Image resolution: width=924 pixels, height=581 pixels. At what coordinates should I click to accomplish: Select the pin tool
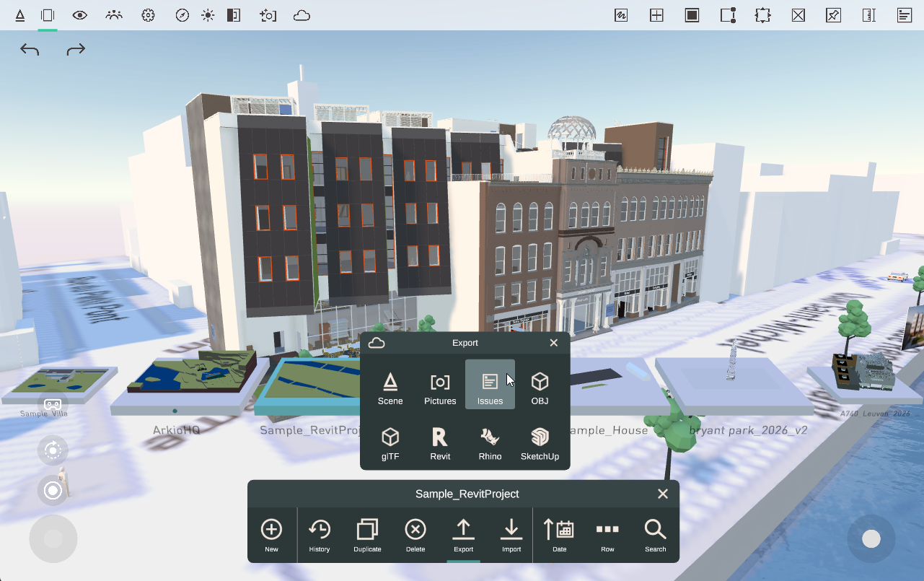[833, 15]
